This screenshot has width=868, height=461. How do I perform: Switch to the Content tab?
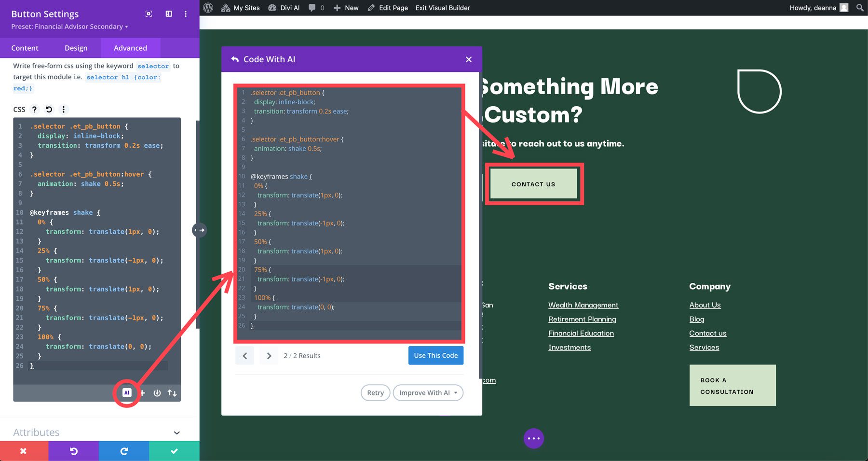[x=25, y=48]
